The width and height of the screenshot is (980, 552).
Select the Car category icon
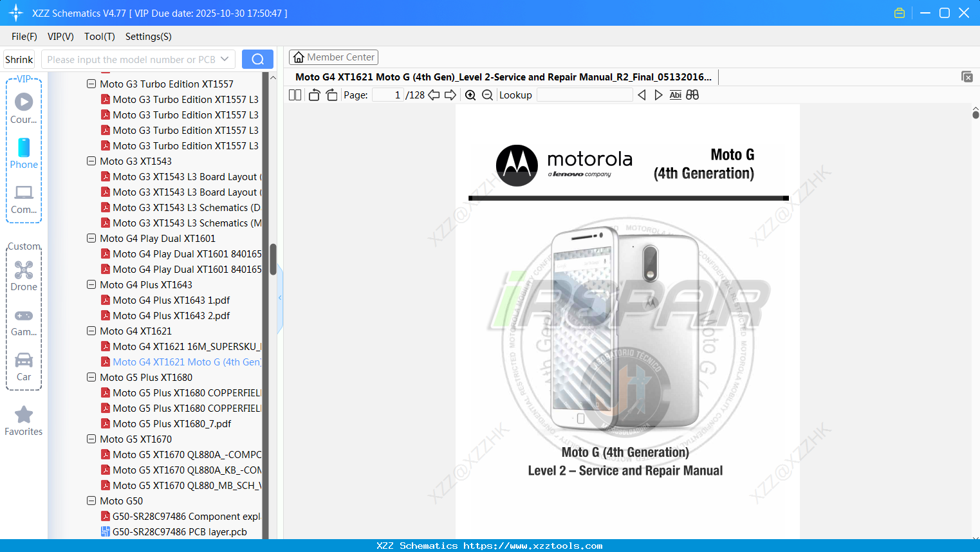click(x=24, y=365)
